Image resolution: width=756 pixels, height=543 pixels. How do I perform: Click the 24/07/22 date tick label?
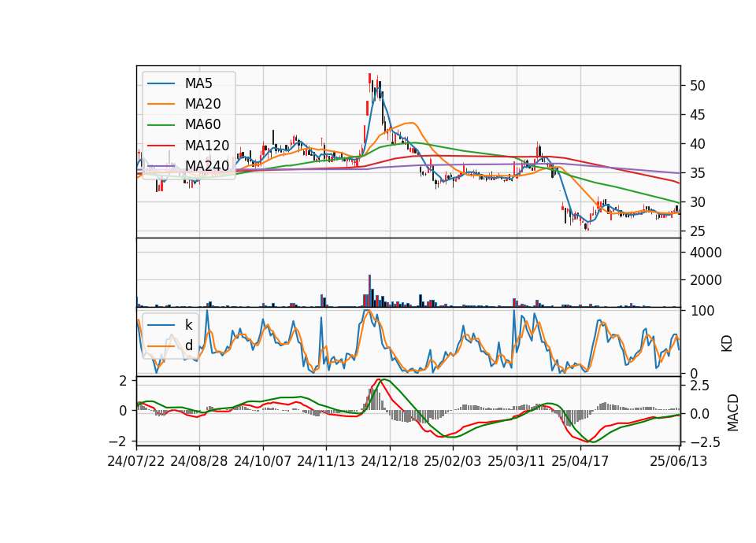tap(136, 461)
